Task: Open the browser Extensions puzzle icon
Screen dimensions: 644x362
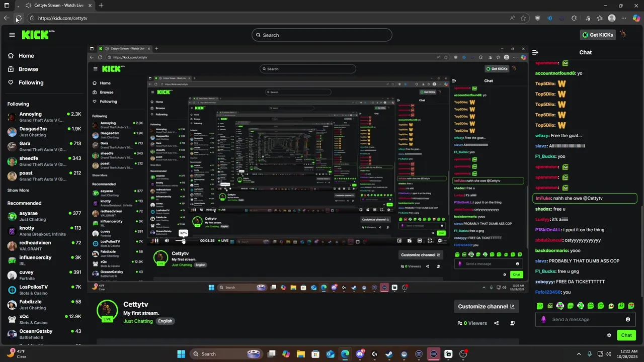Action: (x=574, y=18)
